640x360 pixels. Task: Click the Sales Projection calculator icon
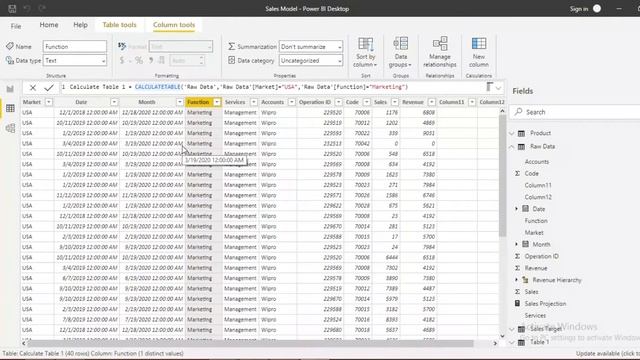point(517,303)
